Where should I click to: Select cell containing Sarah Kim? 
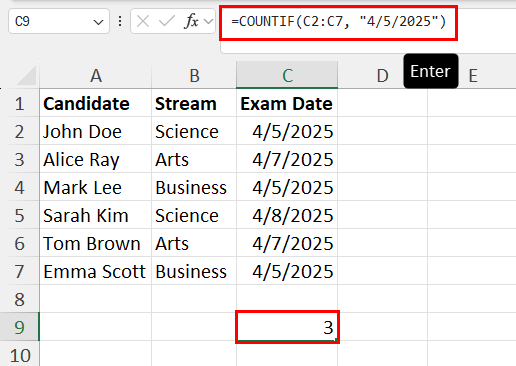[96, 216]
